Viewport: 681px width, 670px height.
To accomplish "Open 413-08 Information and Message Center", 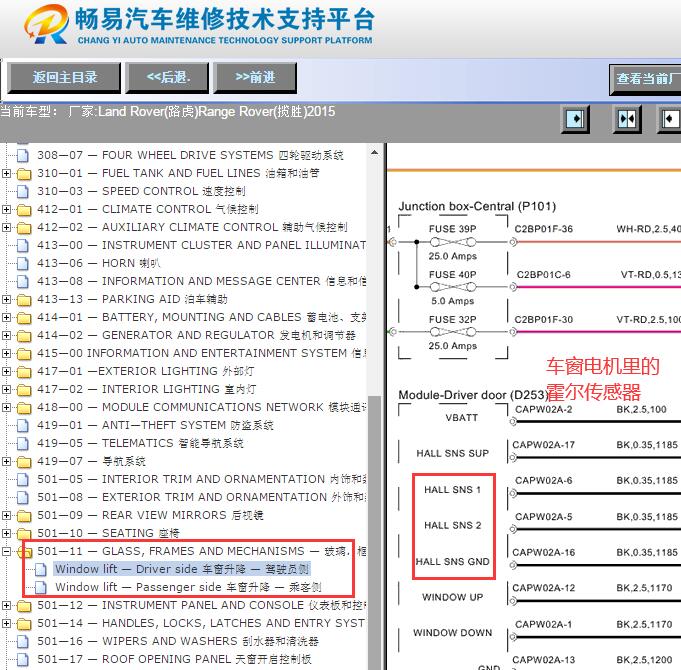I will tap(202, 281).
